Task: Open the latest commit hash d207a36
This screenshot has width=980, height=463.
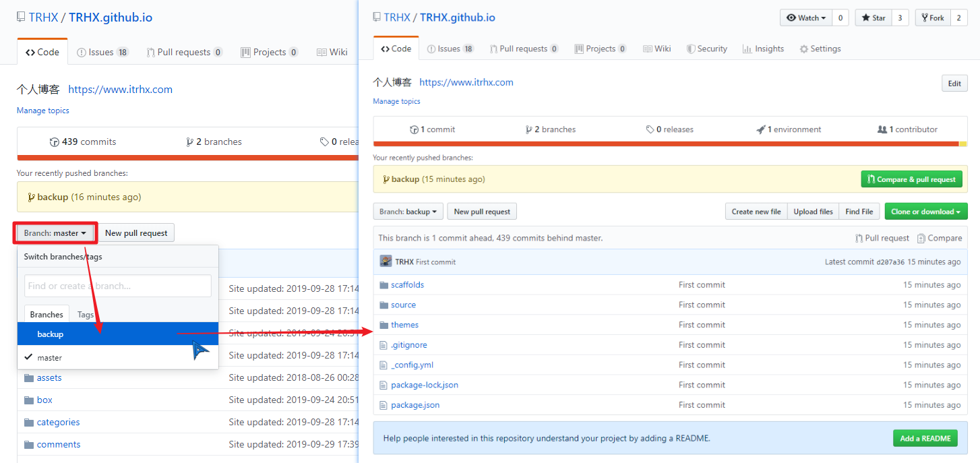Action: pos(890,262)
